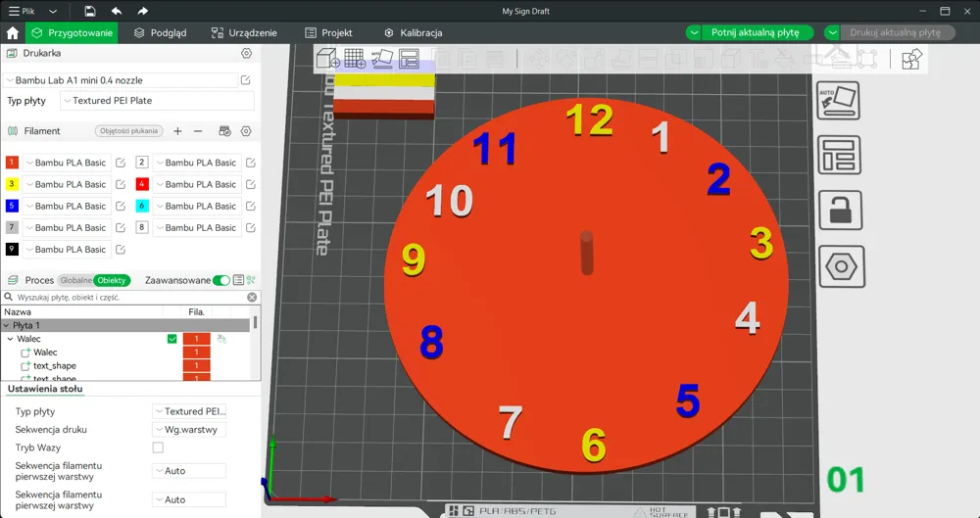Click the plate lock padlock icon
This screenshot has height=518, width=980.
(x=840, y=211)
